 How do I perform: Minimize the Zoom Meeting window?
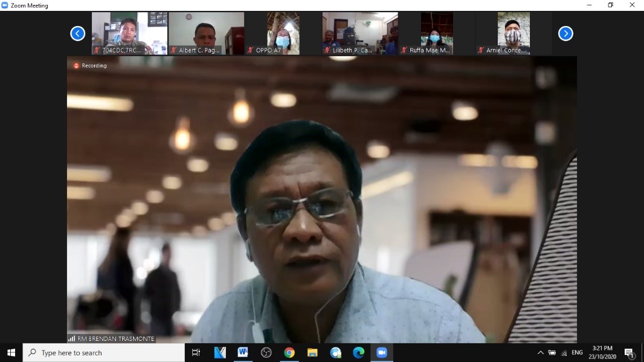[x=590, y=5]
